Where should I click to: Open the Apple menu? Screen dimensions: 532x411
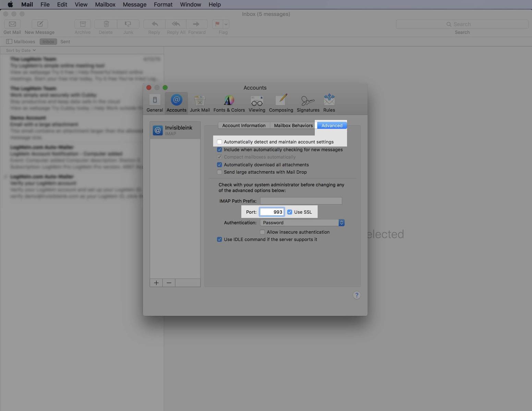click(x=10, y=4)
